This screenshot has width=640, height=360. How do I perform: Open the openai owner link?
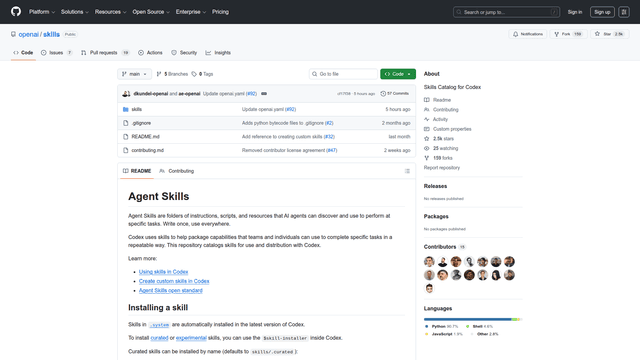tap(29, 34)
